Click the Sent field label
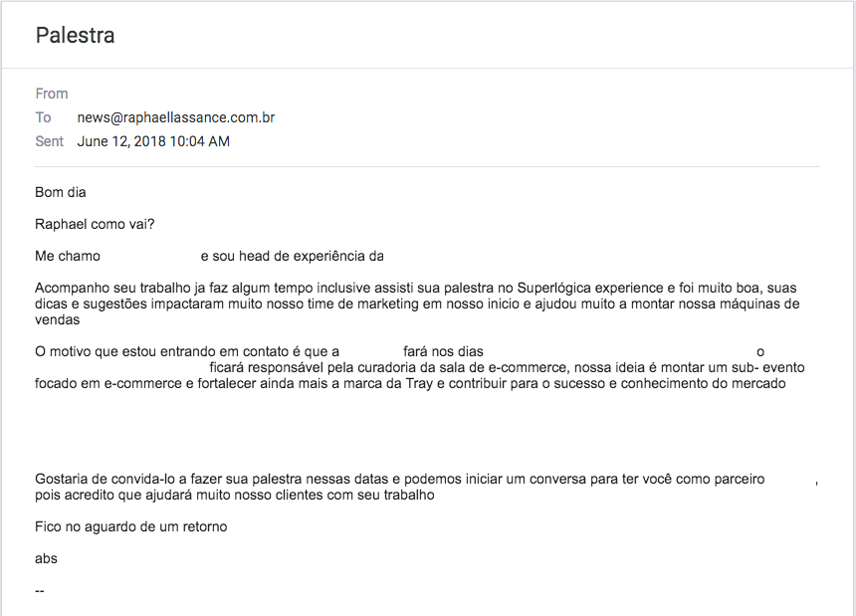 (x=50, y=141)
